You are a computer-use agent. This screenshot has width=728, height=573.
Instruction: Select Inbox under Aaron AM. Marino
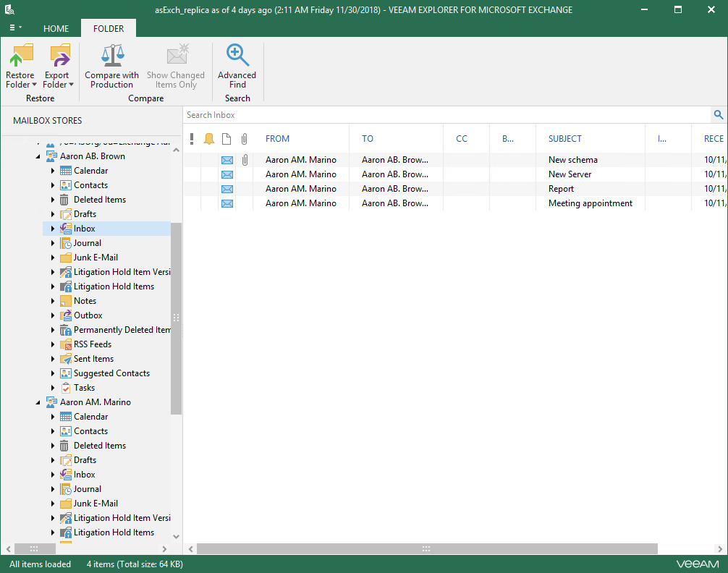(85, 475)
